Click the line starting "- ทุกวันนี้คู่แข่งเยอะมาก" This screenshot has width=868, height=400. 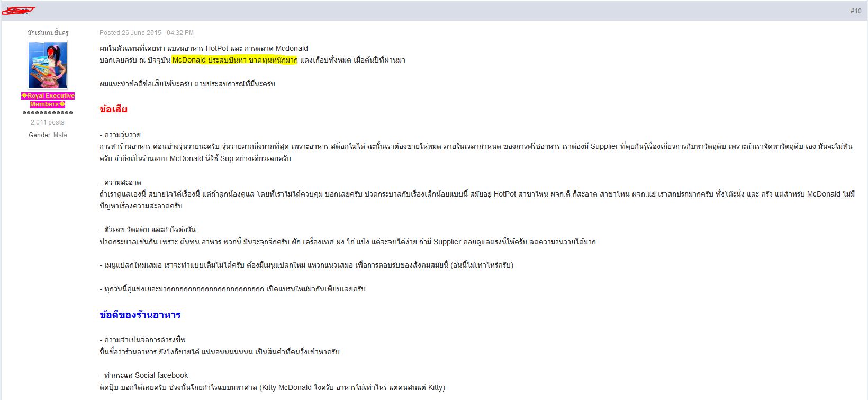tap(232, 289)
